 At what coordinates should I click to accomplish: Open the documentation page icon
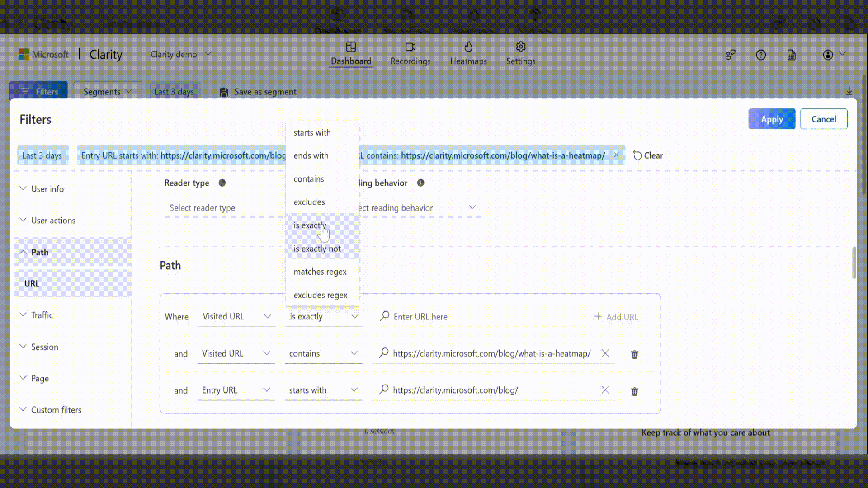791,55
